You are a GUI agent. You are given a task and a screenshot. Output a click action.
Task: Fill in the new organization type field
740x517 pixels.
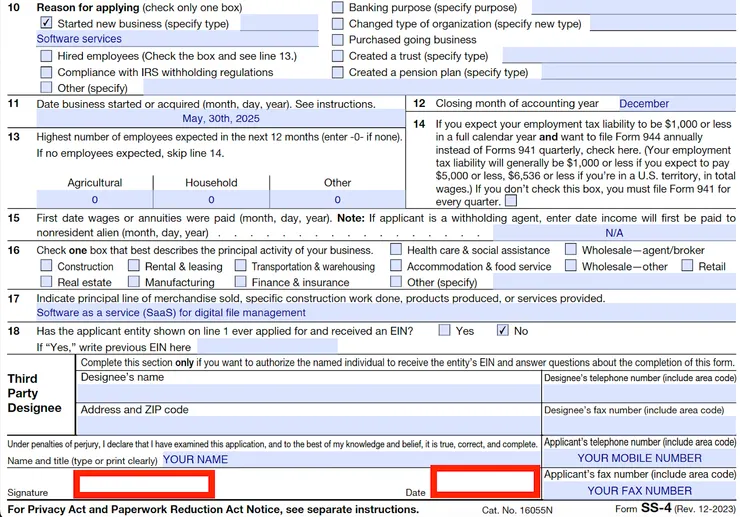[663, 23]
